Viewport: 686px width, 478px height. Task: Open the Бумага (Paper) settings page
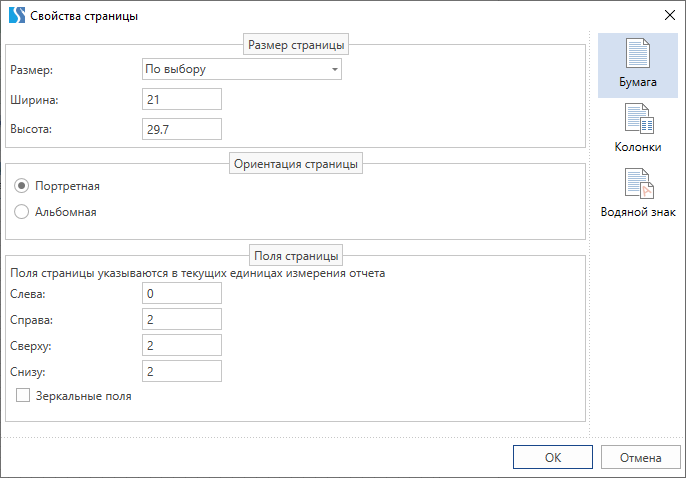(638, 65)
